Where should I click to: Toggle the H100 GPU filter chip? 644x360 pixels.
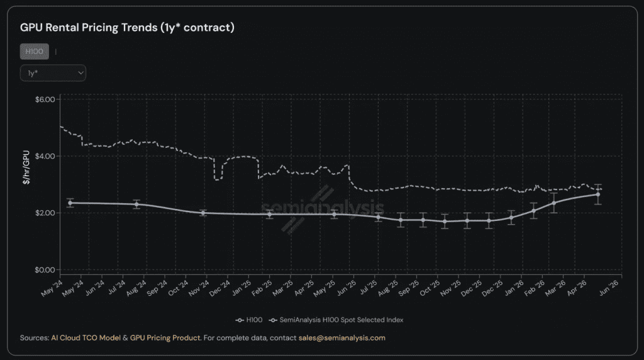point(35,52)
